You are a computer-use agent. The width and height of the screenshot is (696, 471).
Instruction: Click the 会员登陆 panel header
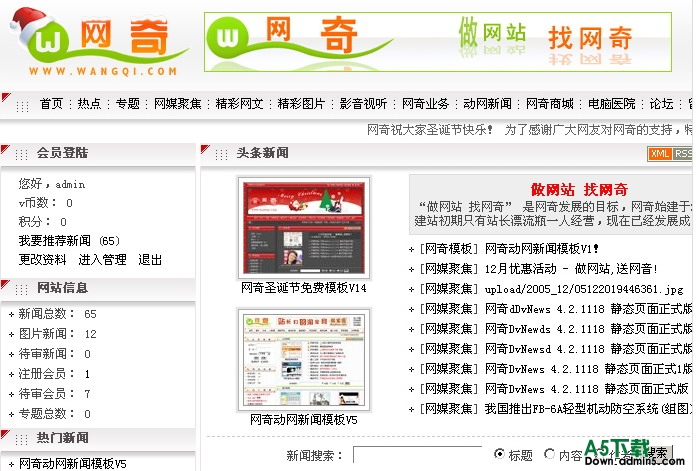click(98, 153)
